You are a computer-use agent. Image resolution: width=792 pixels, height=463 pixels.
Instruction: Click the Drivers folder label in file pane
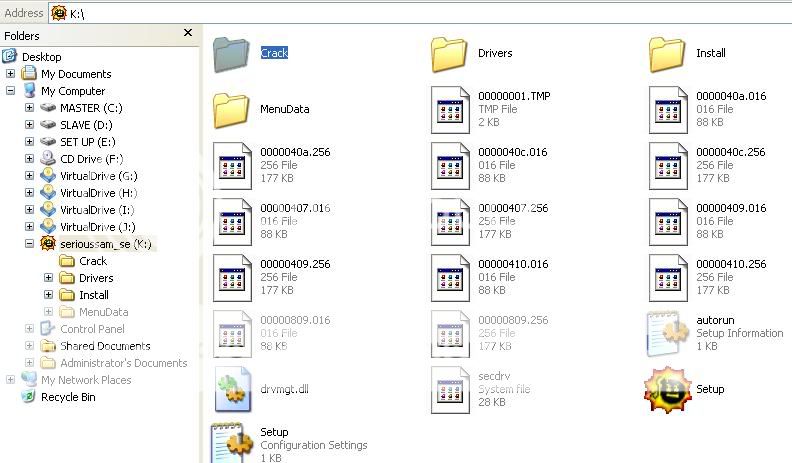pos(495,53)
